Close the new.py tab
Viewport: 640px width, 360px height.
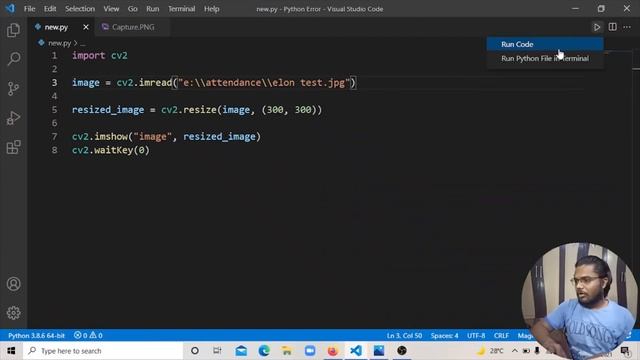coord(86,27)
